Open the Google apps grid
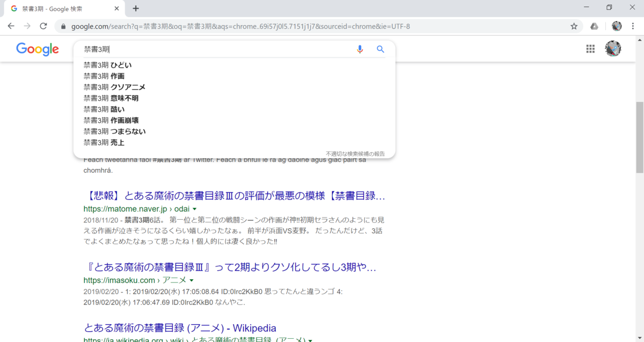Viewport: 644px width, 342px height. pyautogui.click(x=590, y=49)
